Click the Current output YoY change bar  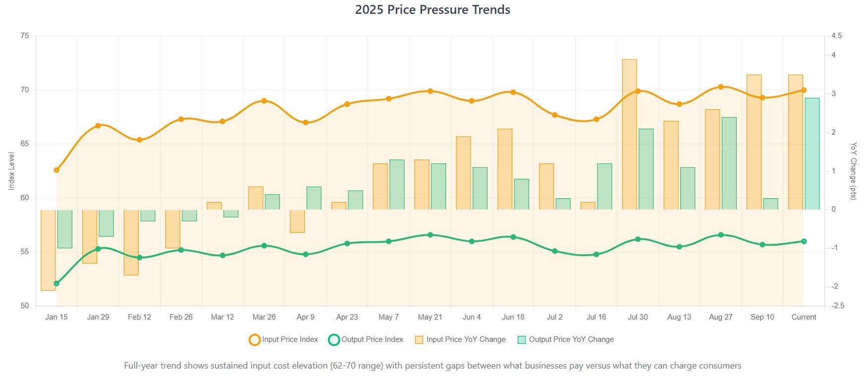tap(812, 154)
